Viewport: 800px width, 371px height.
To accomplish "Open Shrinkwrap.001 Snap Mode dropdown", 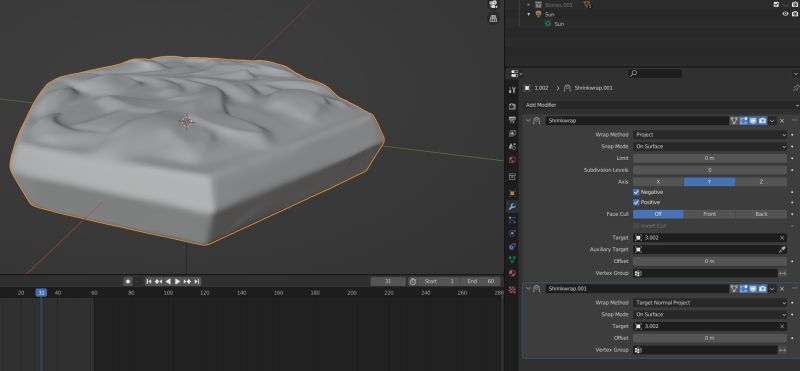I will (x=710, y=314).
